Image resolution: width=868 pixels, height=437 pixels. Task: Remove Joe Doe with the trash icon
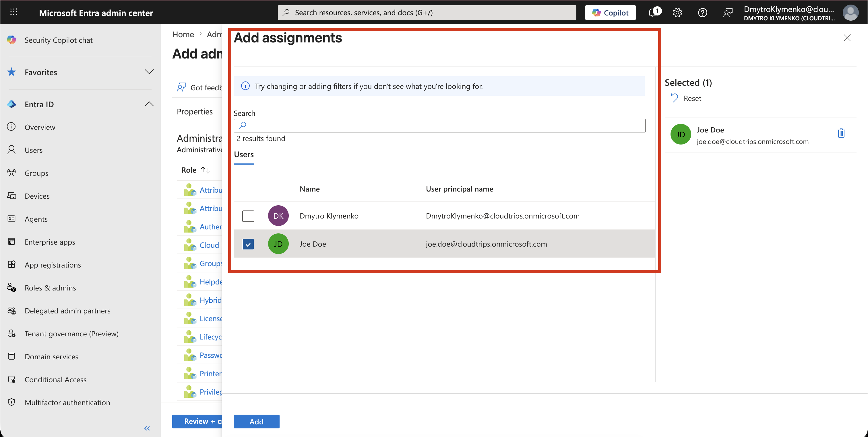841,133
